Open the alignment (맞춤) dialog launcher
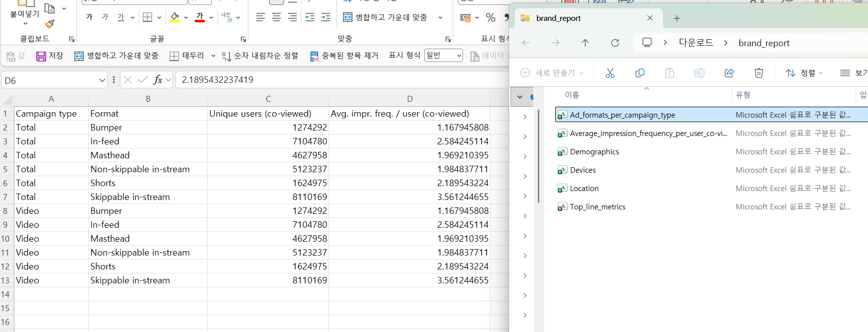Screen dimensions: 868x332 coord(448,39)
